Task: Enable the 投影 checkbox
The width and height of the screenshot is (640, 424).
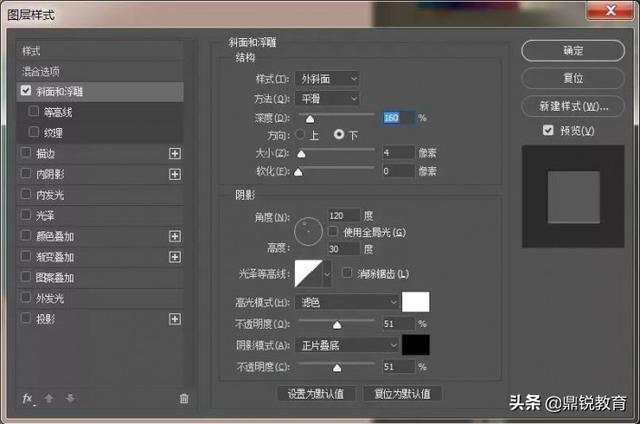Action: point(26,318)
